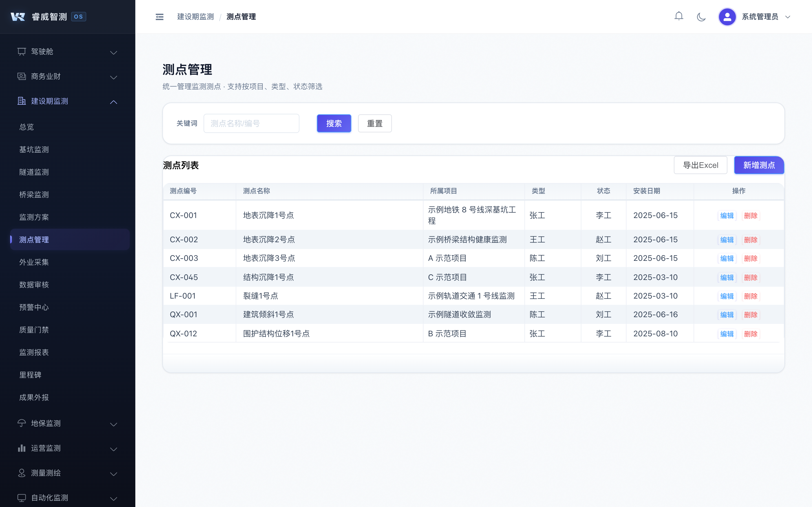Select the 商务业财 sidebar icon
Viewport: 812px width, 507px height.
point(21,76)
